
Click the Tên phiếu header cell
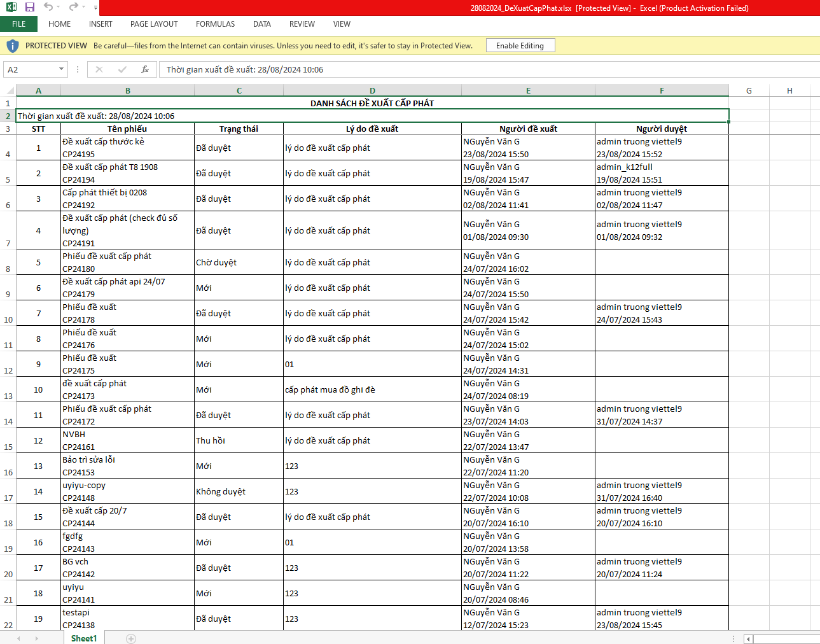tap(127, 129)
